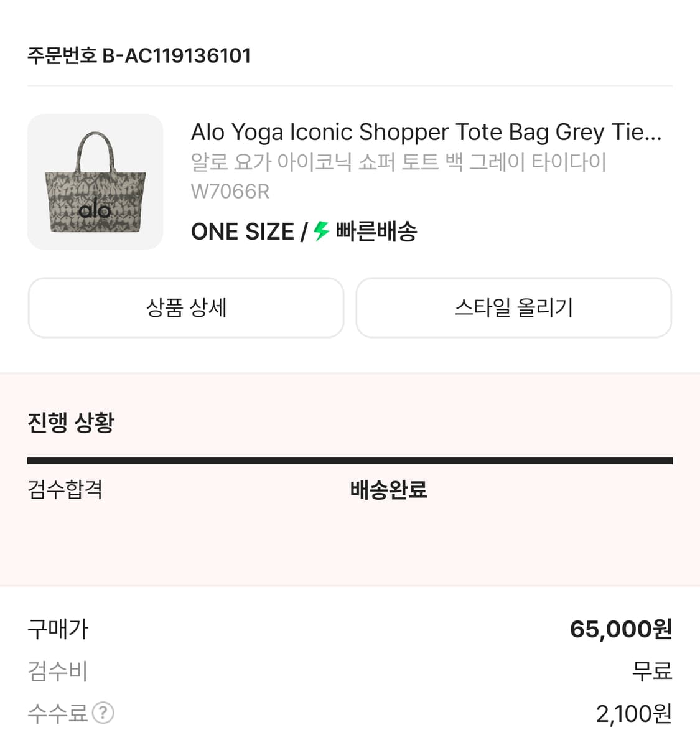
Task: Click the ONE SIZE option text
Action: pyautogui.click(x=242, y=232)
